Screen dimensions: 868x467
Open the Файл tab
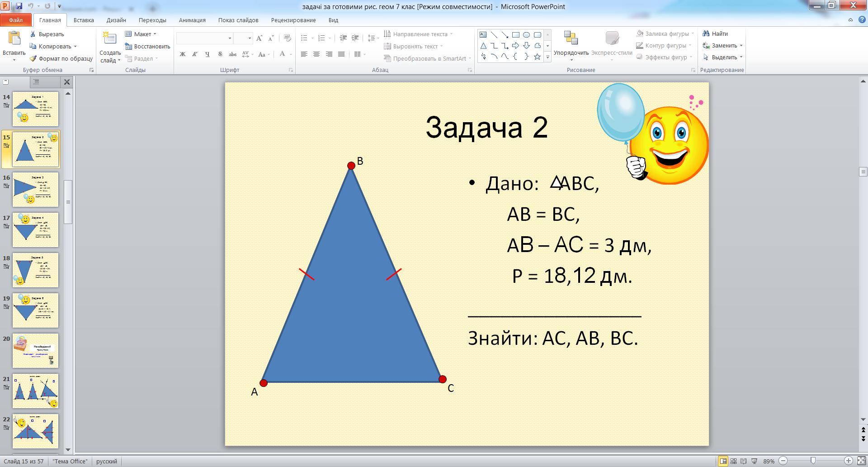(x=16, y=20)
